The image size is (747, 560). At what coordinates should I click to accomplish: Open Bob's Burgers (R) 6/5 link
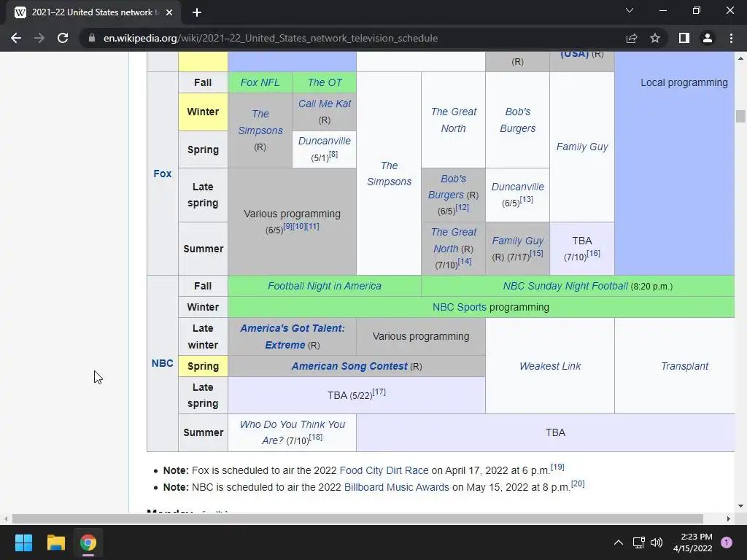(446, 187)
